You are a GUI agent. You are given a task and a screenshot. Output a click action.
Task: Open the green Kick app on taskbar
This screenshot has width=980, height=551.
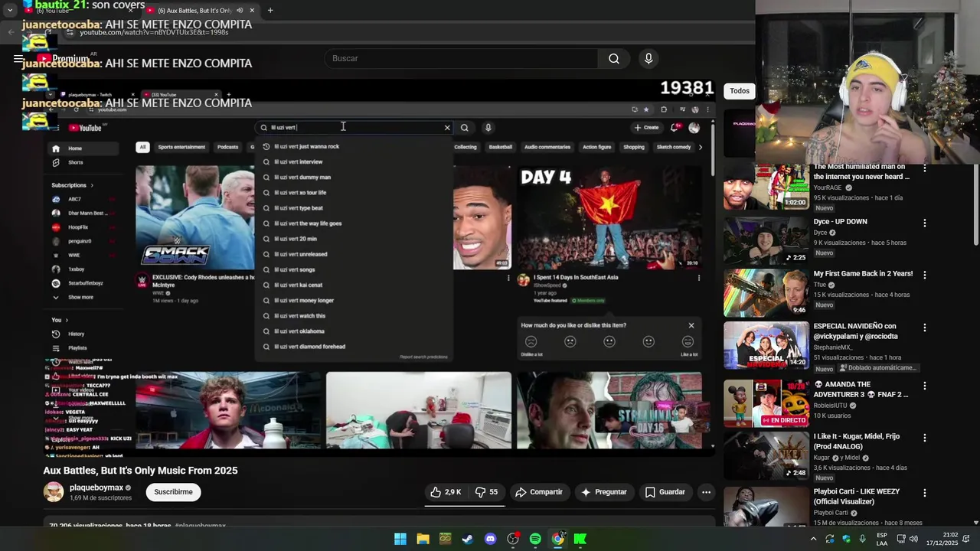pyautogui.click(x=580, y=539)
